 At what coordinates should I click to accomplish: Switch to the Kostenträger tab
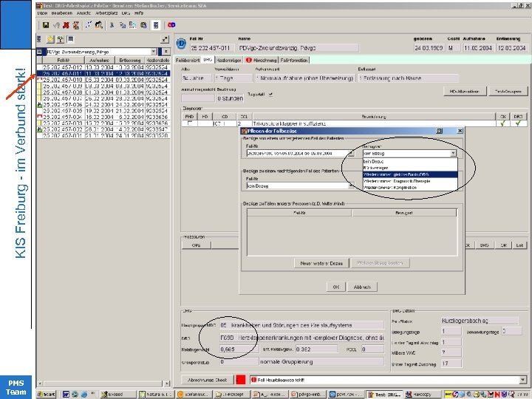228,60
